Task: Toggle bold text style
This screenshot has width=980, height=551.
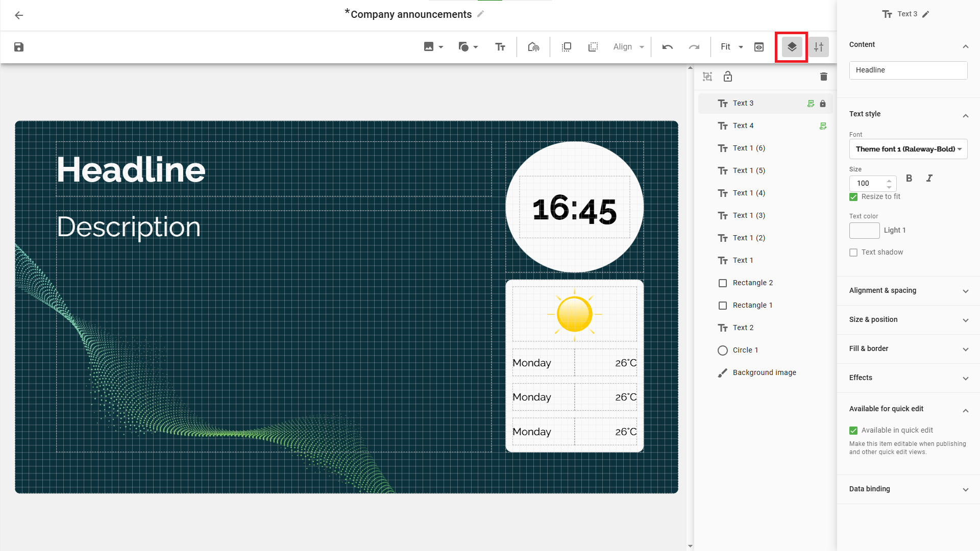Action: tap(909, 179)
